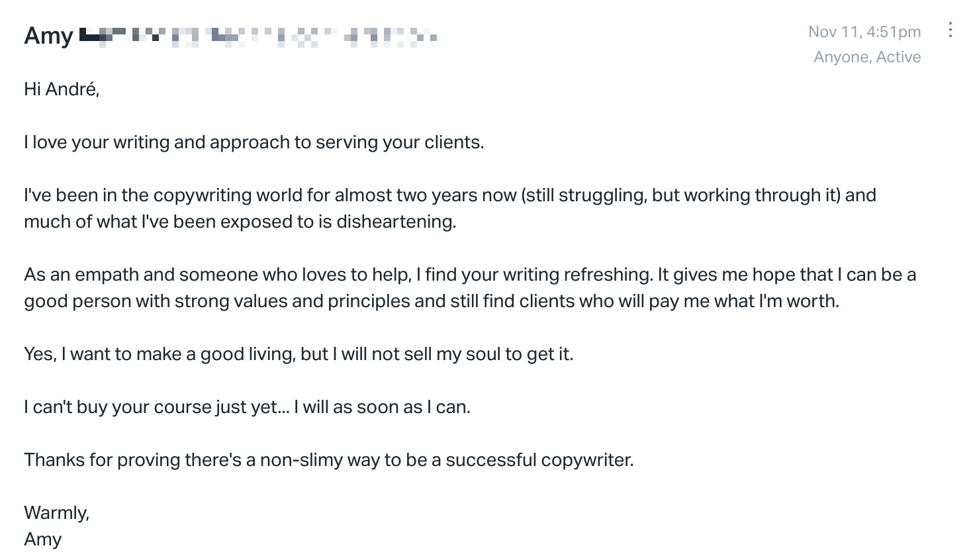Click the Thanks for proving non-slimy line

coord(329,460)
